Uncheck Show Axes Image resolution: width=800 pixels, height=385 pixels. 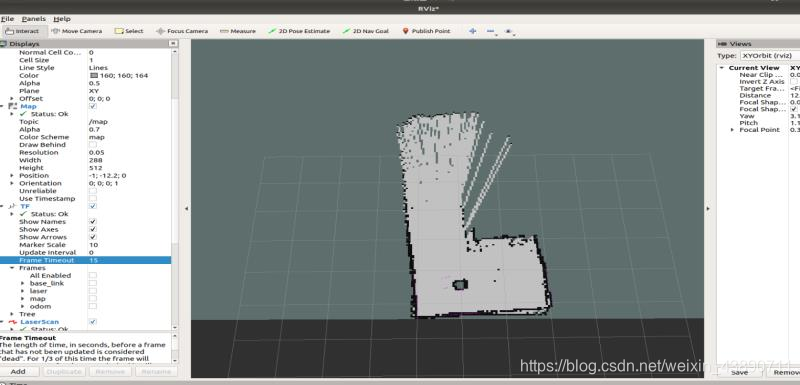point(93,229)
